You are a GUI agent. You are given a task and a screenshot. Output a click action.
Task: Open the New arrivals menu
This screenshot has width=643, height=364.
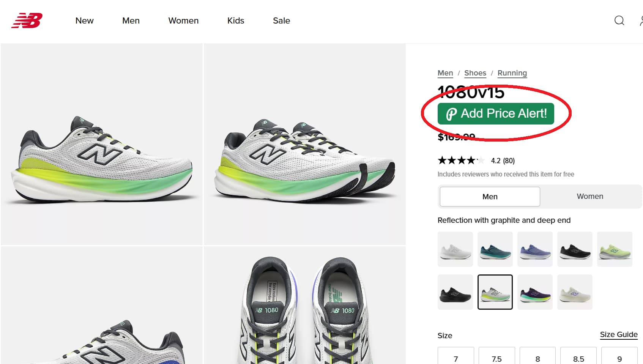coord(84,21)
